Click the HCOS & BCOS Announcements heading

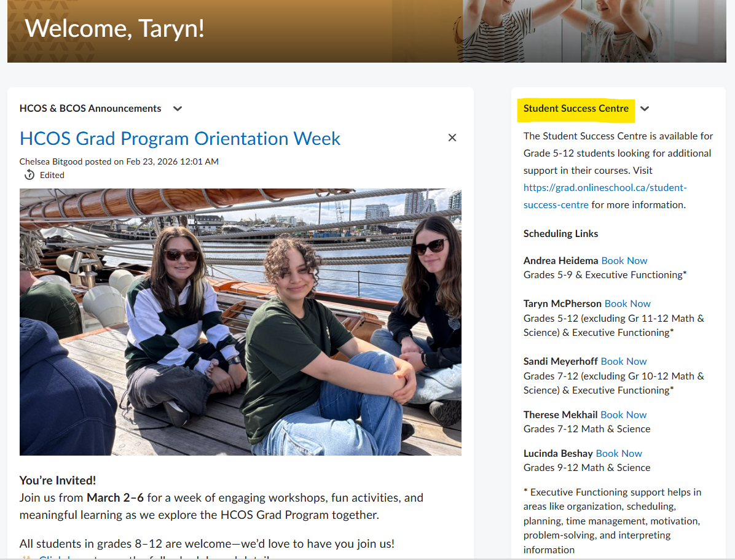(90, 109)
